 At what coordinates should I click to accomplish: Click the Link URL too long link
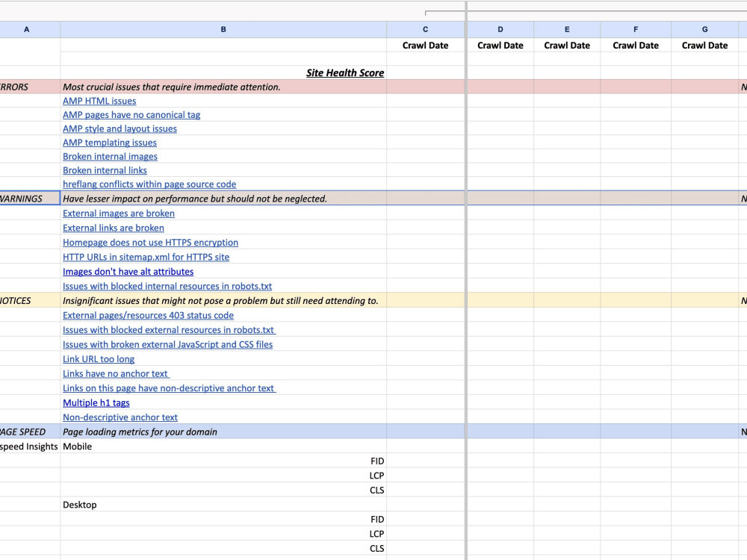(x=99, y=359)
